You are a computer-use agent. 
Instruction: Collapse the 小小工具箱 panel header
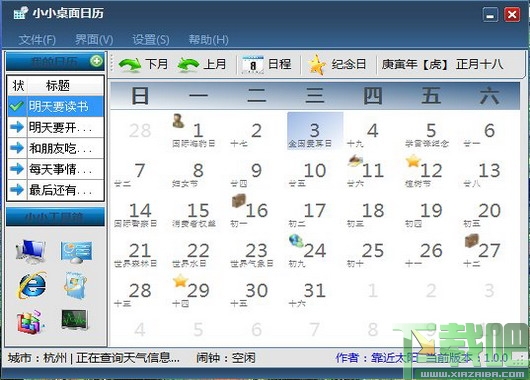click(55, 217)
